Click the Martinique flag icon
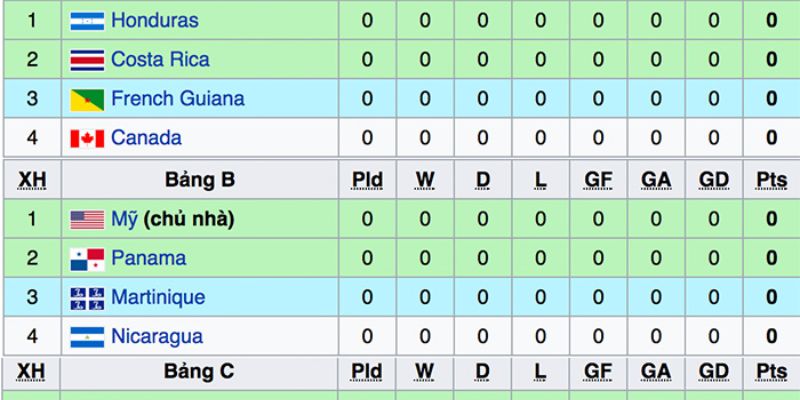This screenshot has width=800, height=400. click(87, 298)
